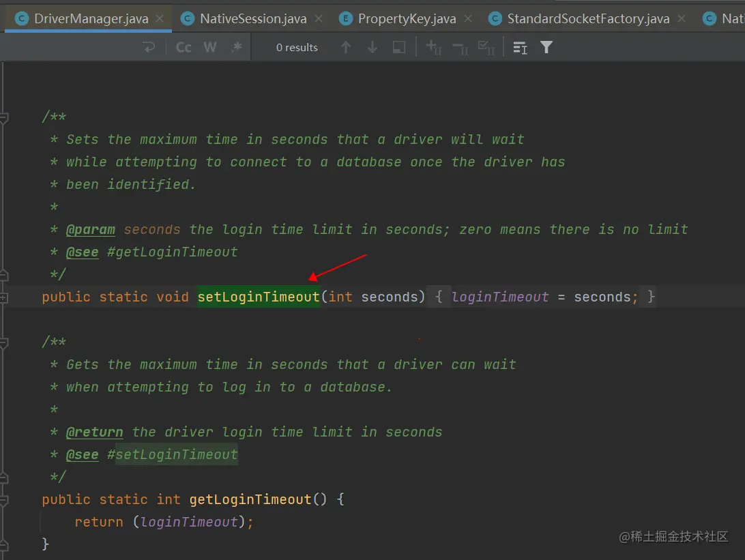The height and width of the screenshot is (560, 745).
Task: Close the NativeSession.java tab
Action: click(319, 18)
